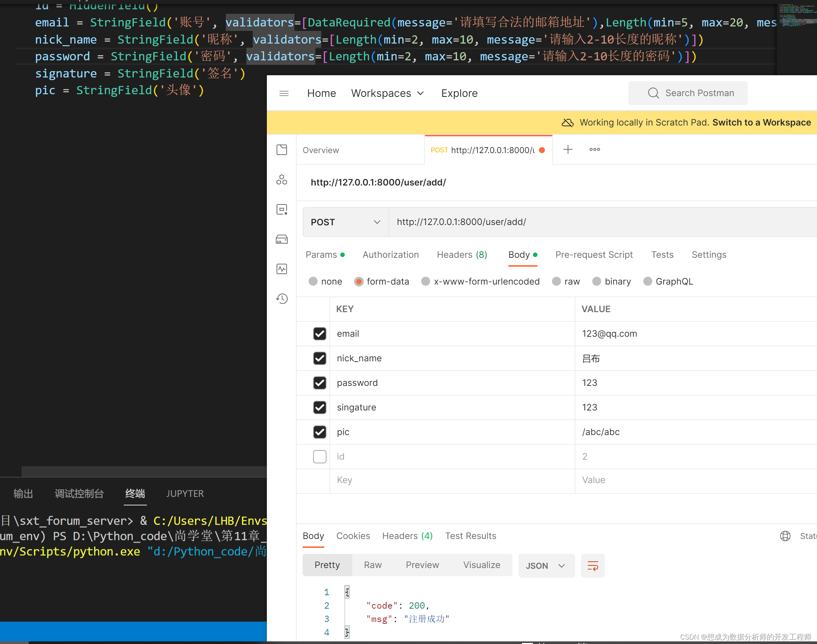
Task: Disable the singature field checkbox
Action: point(319,407)
